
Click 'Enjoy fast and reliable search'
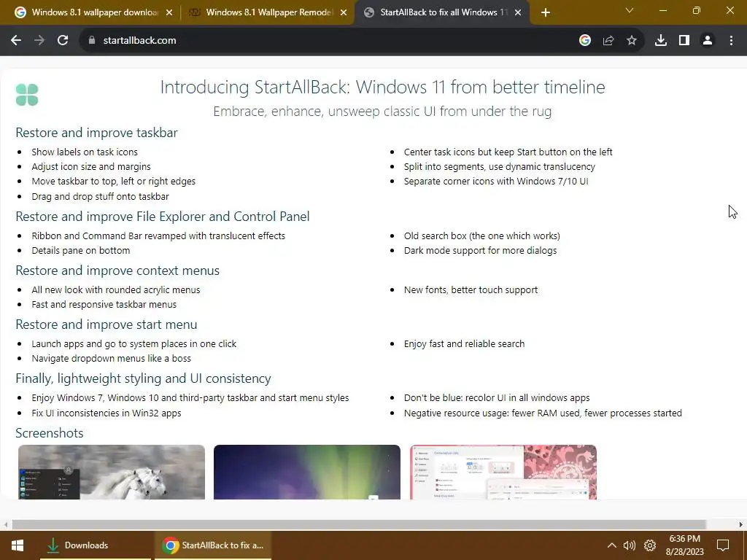(465, 344)
